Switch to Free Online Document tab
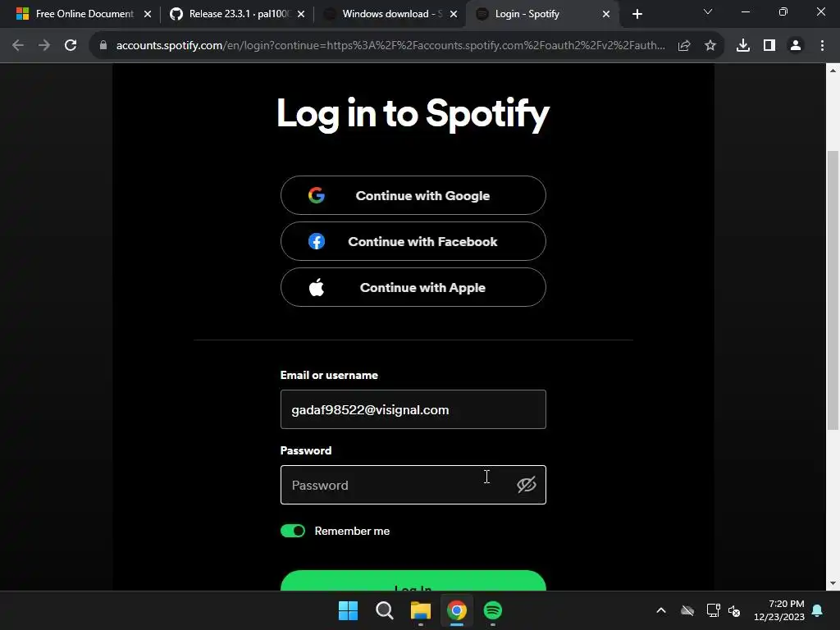Screen dimensions: 840x630 pos(84,14)
